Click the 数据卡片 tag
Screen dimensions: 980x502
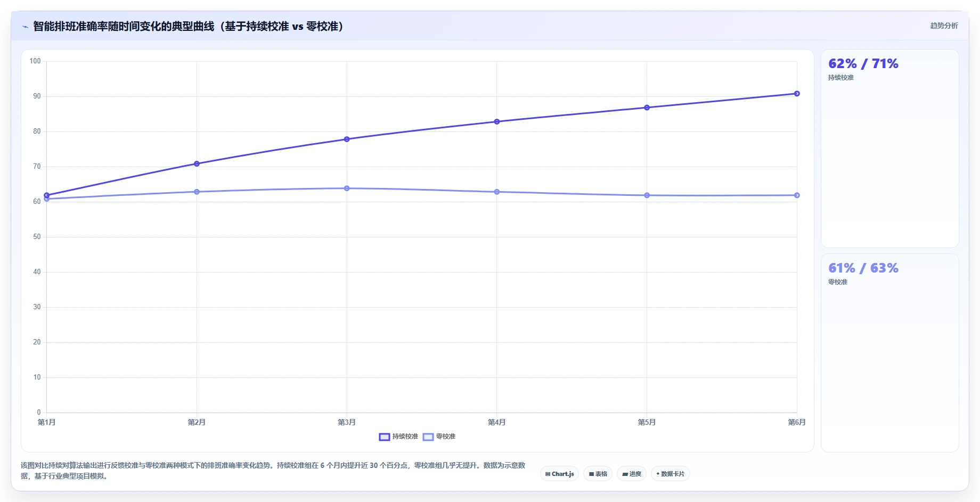pos(671,474)
